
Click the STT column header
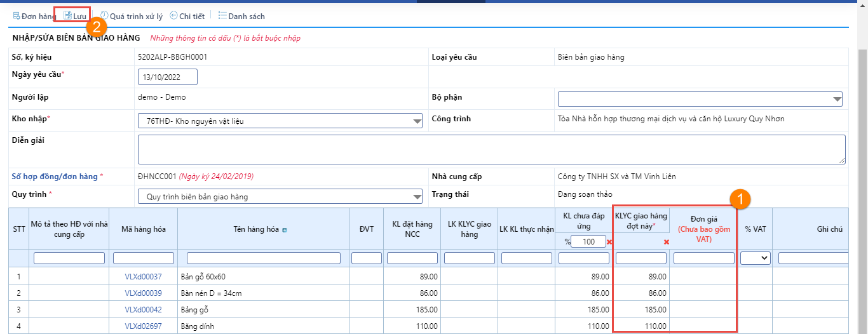tap(19, 229)
